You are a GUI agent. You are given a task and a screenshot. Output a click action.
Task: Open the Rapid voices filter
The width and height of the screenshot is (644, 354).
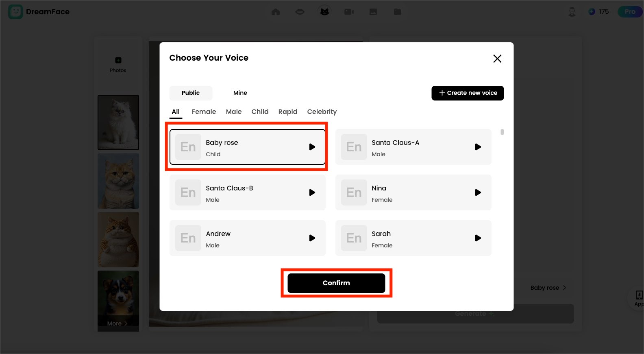point(287,111)
